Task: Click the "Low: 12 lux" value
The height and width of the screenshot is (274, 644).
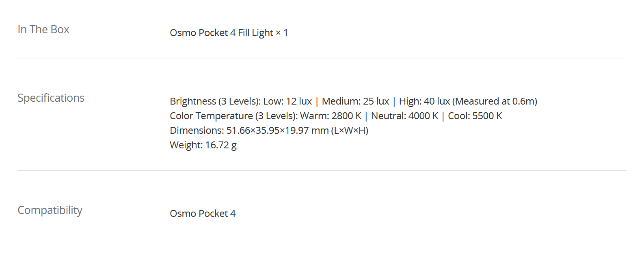Action: coord(287,101)
